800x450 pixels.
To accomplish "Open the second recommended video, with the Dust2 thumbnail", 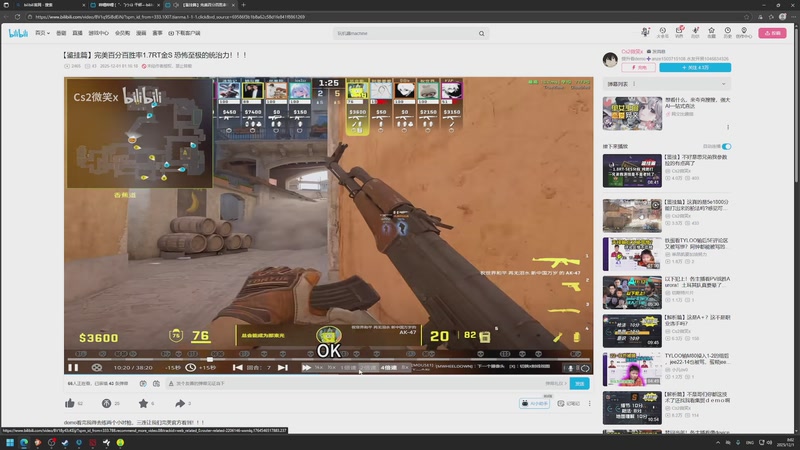I will (632, 215).
